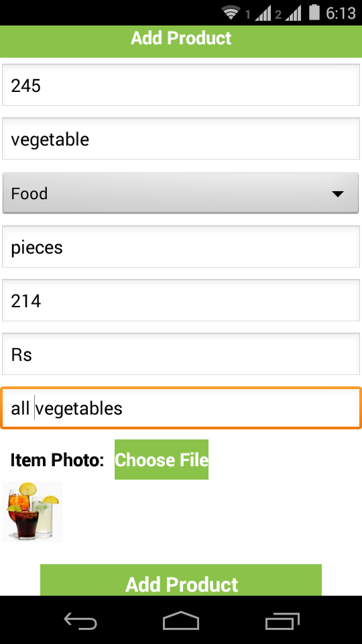
Task: Click the all vegetables description field
Action: coord(181,409)
